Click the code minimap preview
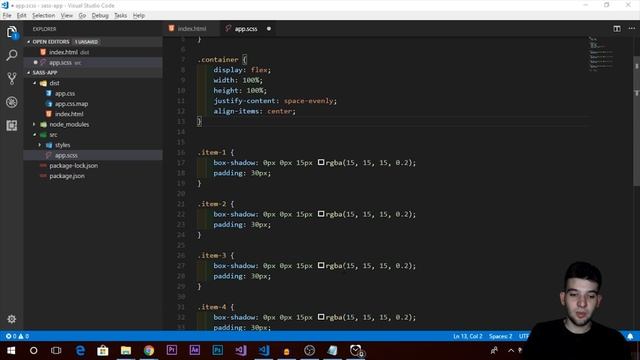 (601, 54)
